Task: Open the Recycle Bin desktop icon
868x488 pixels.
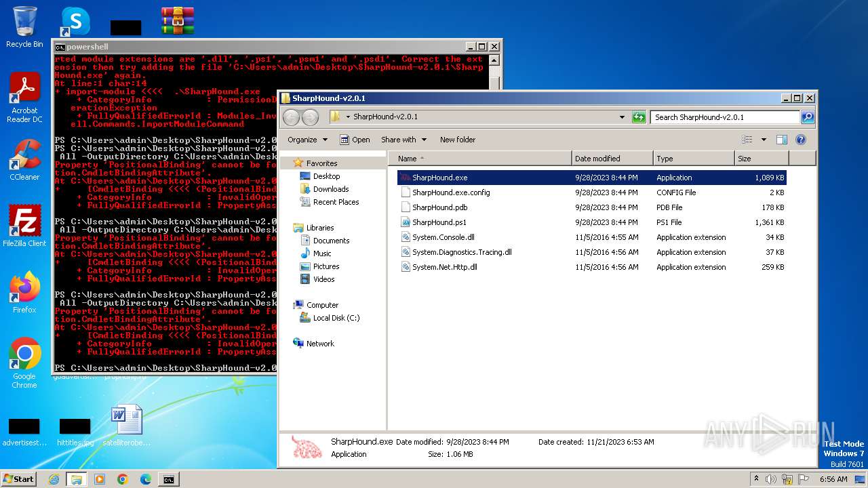Action: pyautogui.click(x=24, y=27)
